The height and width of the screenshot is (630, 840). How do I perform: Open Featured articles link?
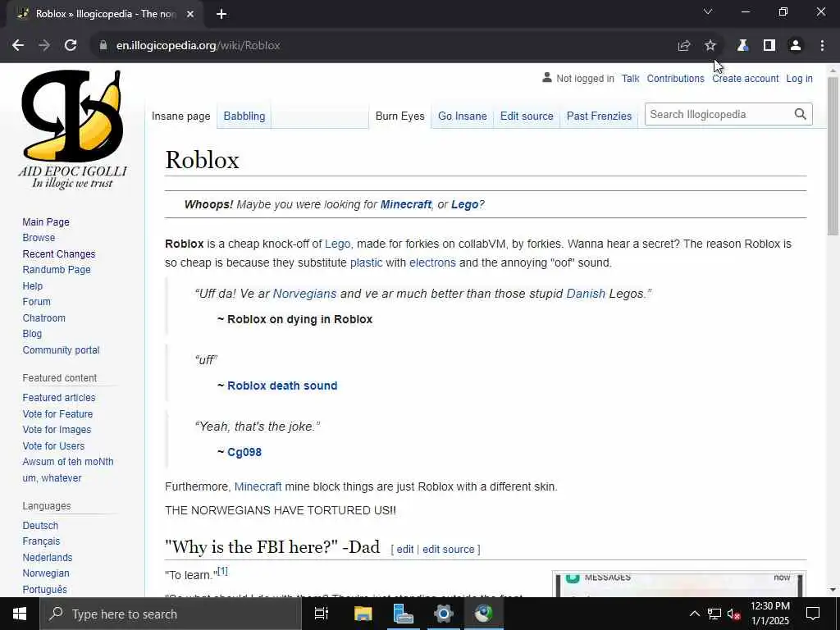click(59, 398)
